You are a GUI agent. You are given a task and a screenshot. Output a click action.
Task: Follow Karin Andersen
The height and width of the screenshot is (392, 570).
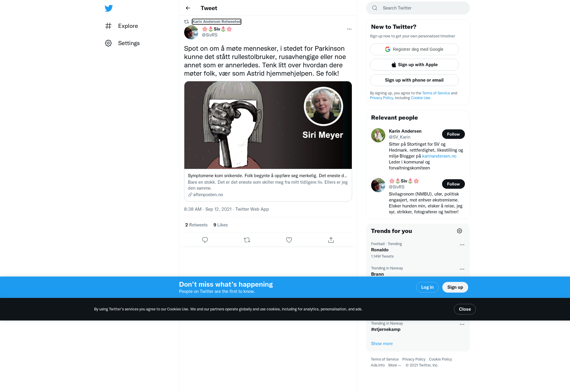(453, 134)
